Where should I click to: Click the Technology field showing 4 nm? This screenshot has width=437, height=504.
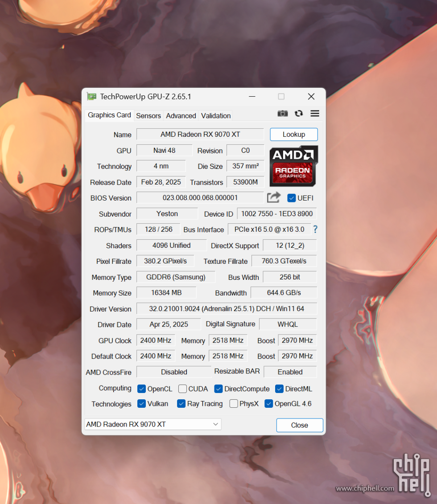pyautogui.click(x=161, y=166)
